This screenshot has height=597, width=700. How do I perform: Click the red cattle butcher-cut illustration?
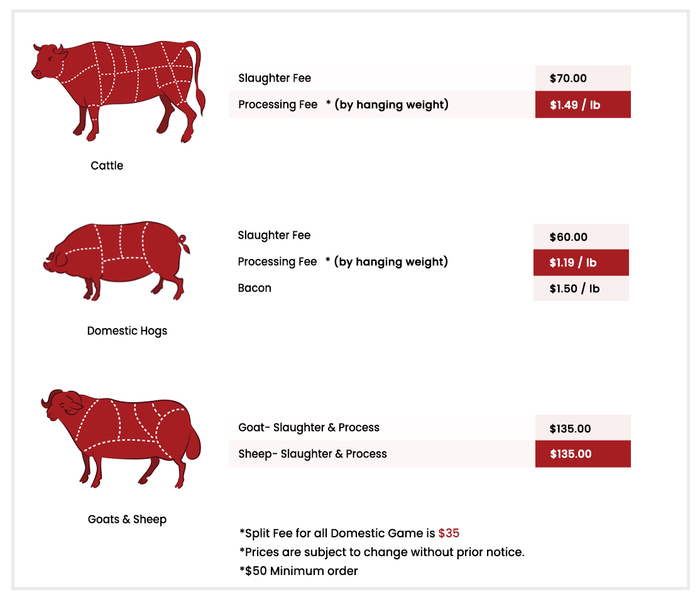[118, 92]
